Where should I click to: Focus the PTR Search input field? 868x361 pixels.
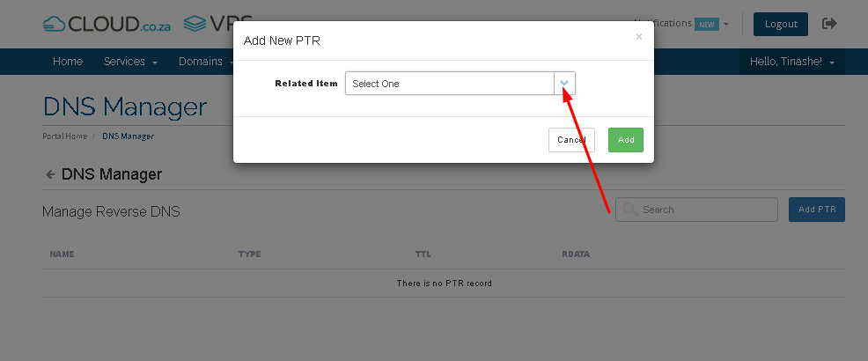(x=696, y=210)
